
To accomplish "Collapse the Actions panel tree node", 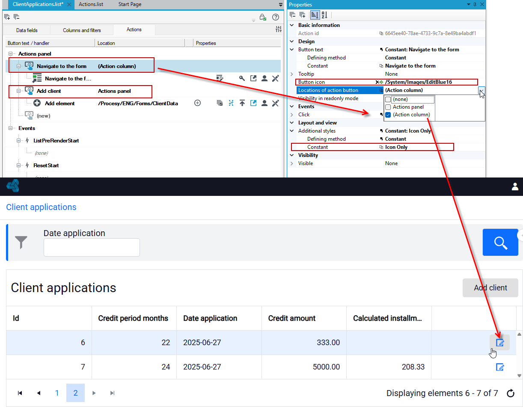I will [x=10, y=54].
